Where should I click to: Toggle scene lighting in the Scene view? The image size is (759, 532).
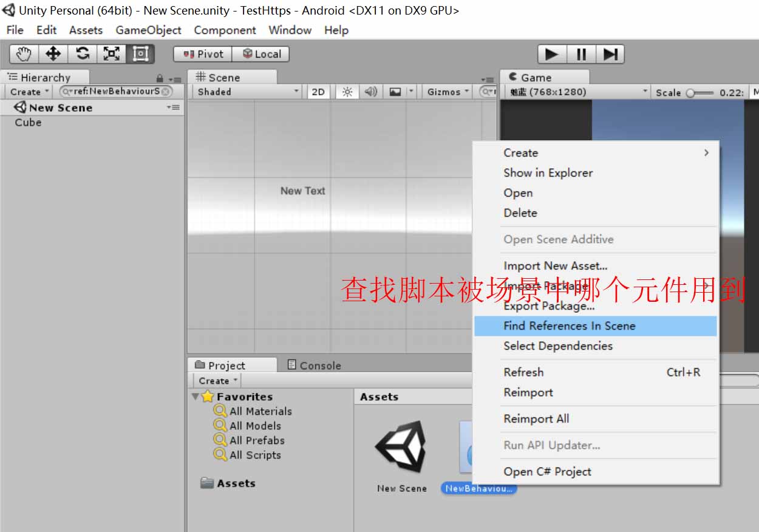pyautogui.click(x=347, y=91)
